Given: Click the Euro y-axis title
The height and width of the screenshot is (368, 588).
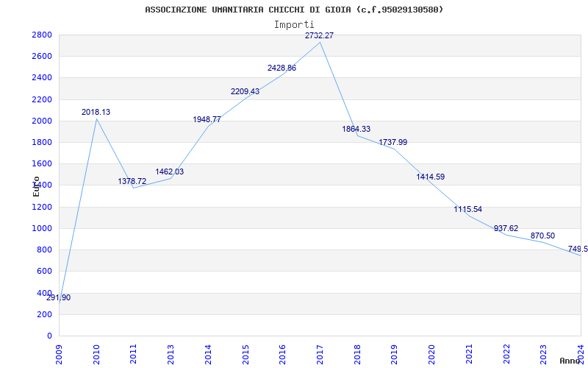Looking at the screenshot, I should tap(36, 186).
